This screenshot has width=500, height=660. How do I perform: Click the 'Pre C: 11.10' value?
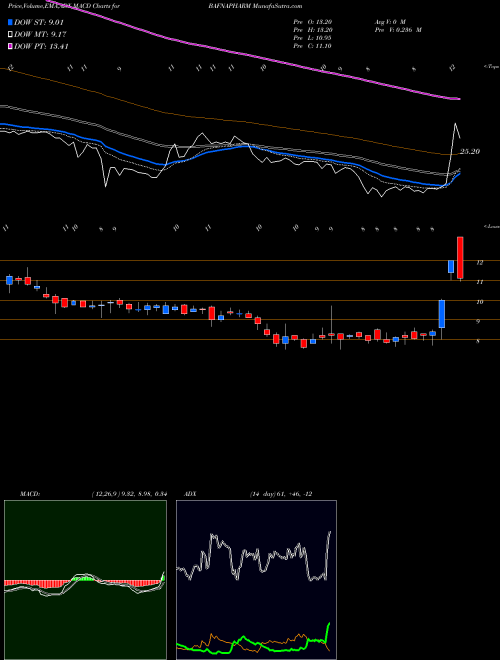[313, 46]
